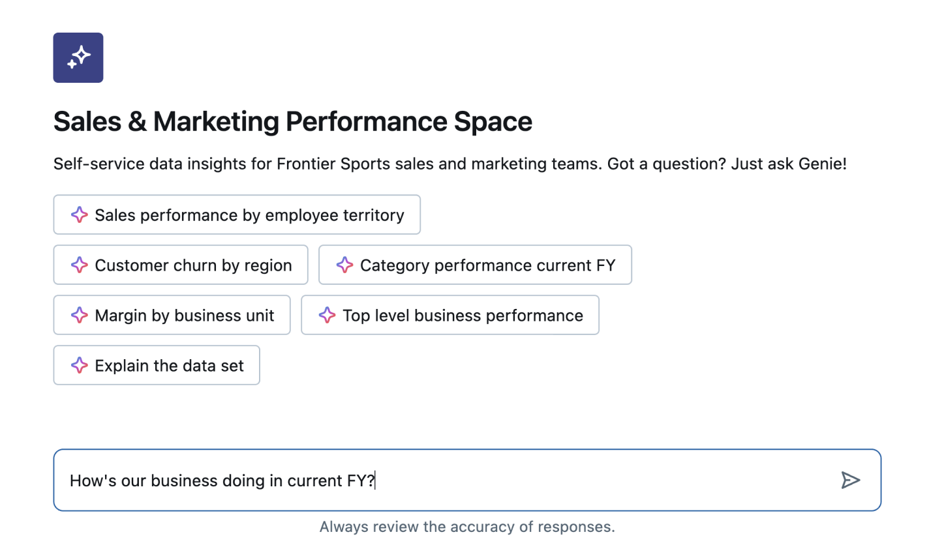This screenshot has height=560, width=929.
Task: Click sparkle icon beside Sales performance by employee territory
Action: (x=79, y=215)
